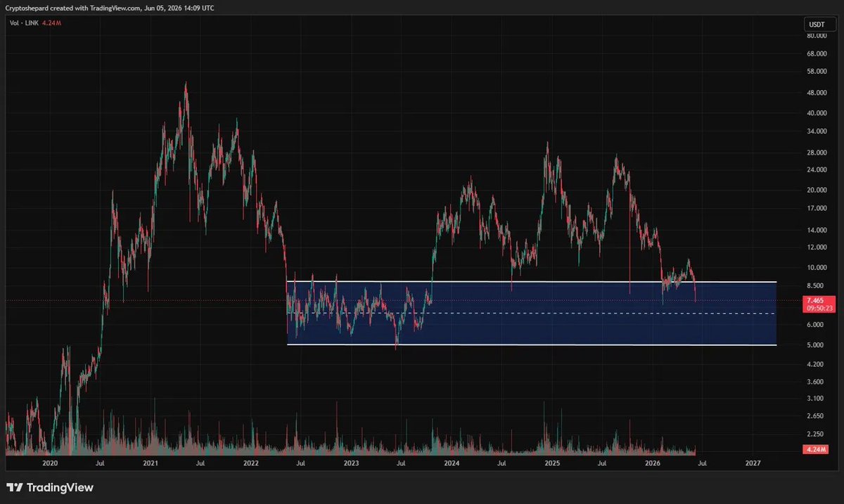The width and height of the screenshot is (844, 504).
Task: Click the 2023 time axis label
Action: (351, 464)
